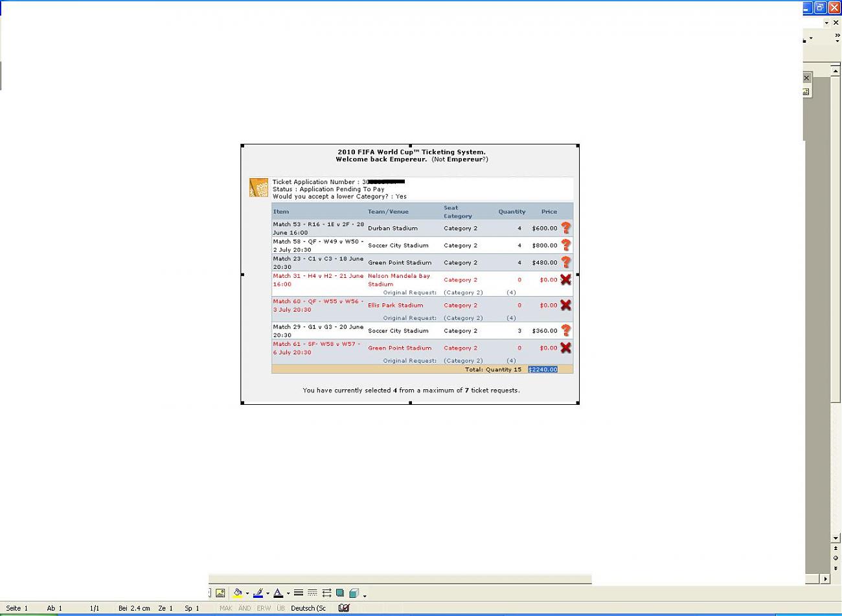Open the Dash Style options
The width and height of the screenshot is (842, 616).
pyautogui.click(x=312, y=593)
